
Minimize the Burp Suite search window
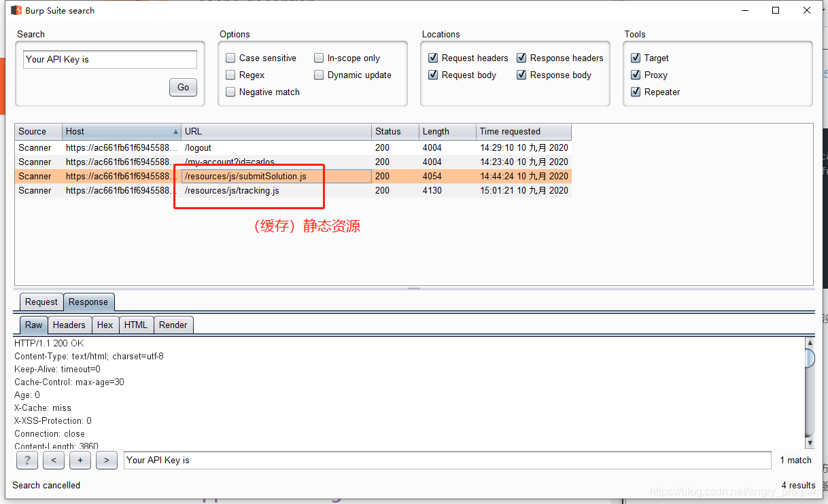click(744, 10)
